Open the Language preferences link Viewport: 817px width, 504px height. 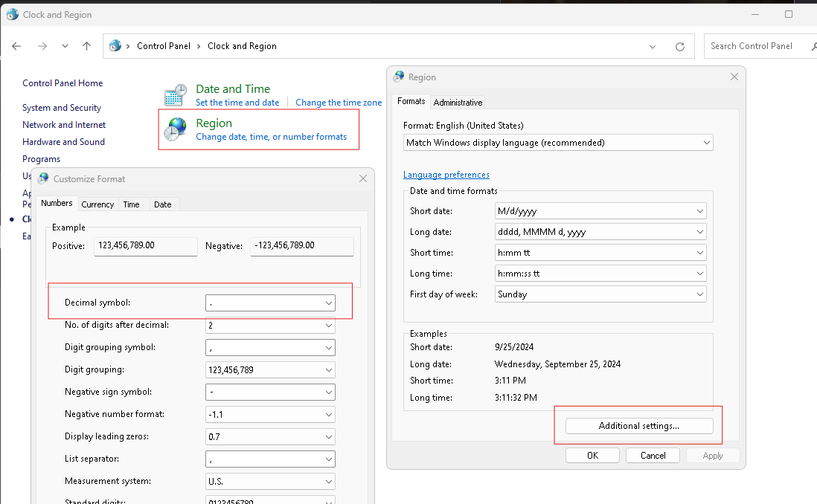pyautogui.click(x=446, y=175)
